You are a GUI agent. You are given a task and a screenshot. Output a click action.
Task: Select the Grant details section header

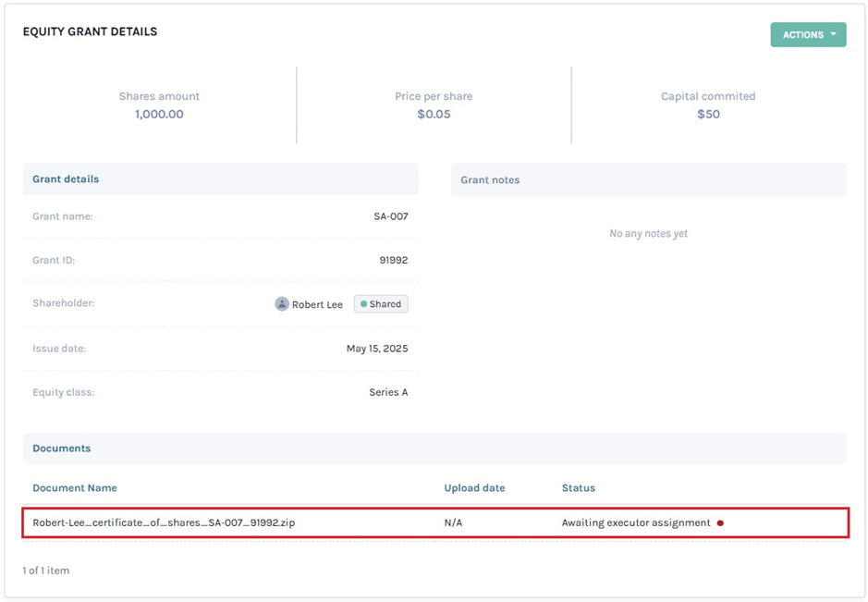coord(66,179)
